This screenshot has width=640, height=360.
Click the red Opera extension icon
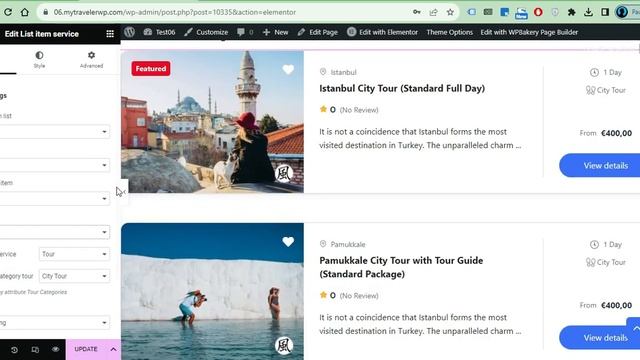pyautogui.click(x=538, y=12)
